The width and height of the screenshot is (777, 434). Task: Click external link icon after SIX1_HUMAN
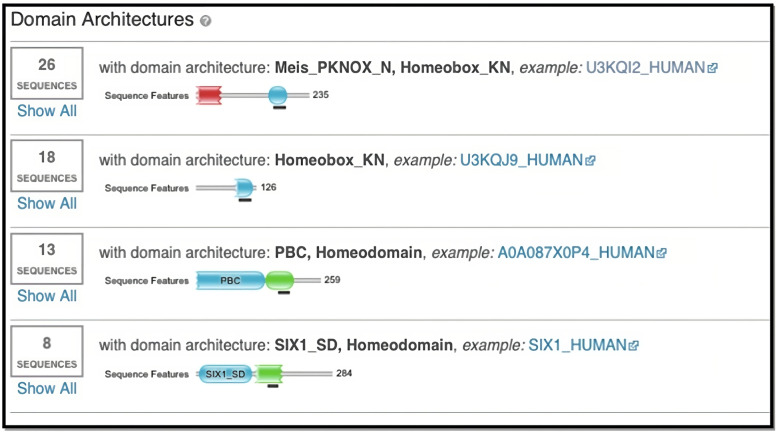click(633, 345)
